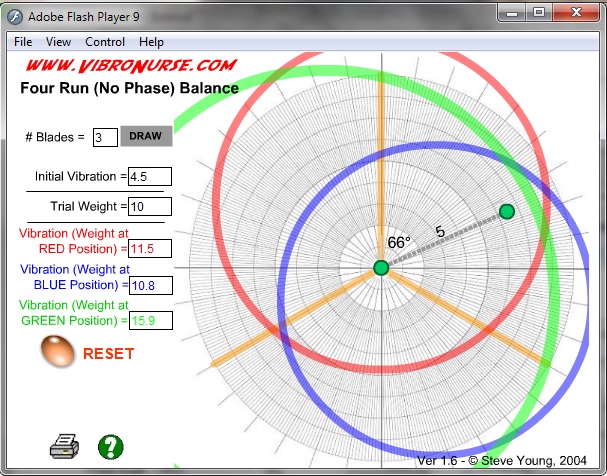Viewport: 607px width, 476px height.
Task: Click the BLUE position vibration field
Action: click(x=150, y=285)
